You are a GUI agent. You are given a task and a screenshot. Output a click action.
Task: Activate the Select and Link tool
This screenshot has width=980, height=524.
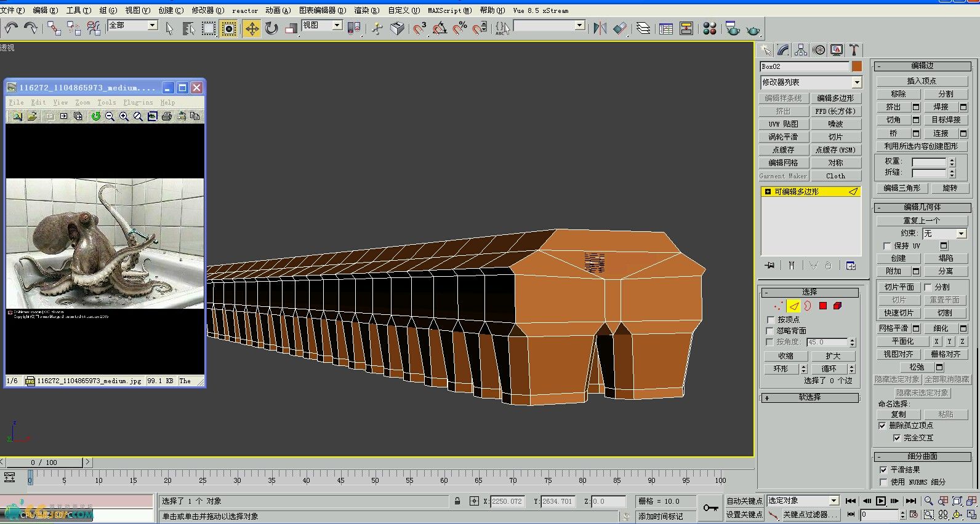[54, 28]
